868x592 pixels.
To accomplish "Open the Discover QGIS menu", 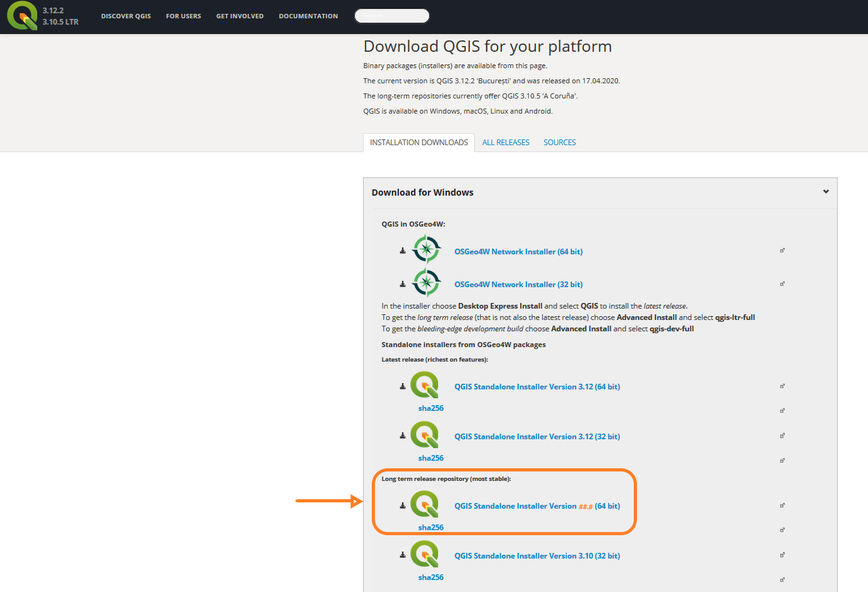I will pyautogui.click(x=126, y=16).
